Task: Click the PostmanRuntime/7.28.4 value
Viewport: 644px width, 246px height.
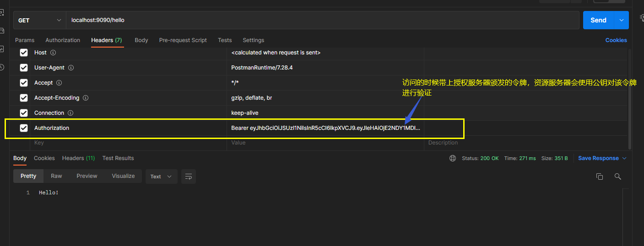Action: click(262, 68)
